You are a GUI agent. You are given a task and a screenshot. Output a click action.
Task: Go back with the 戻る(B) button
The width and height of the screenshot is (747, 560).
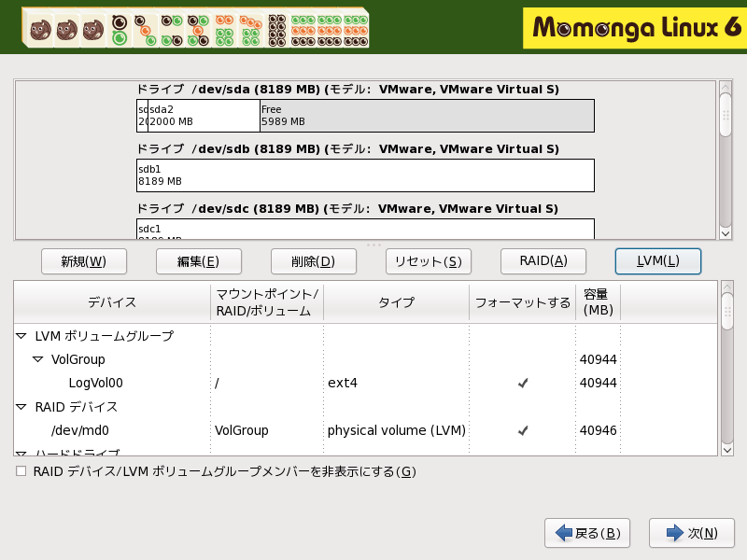pyautogui.click(x=587, y=533)
